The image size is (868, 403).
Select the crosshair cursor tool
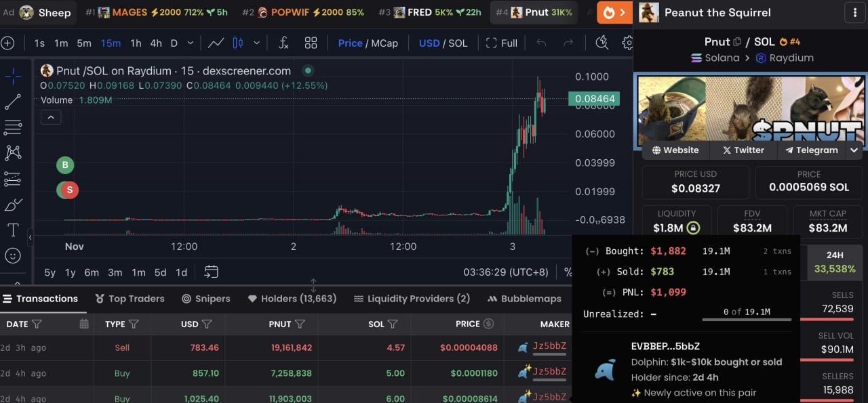tap(13, 76)
